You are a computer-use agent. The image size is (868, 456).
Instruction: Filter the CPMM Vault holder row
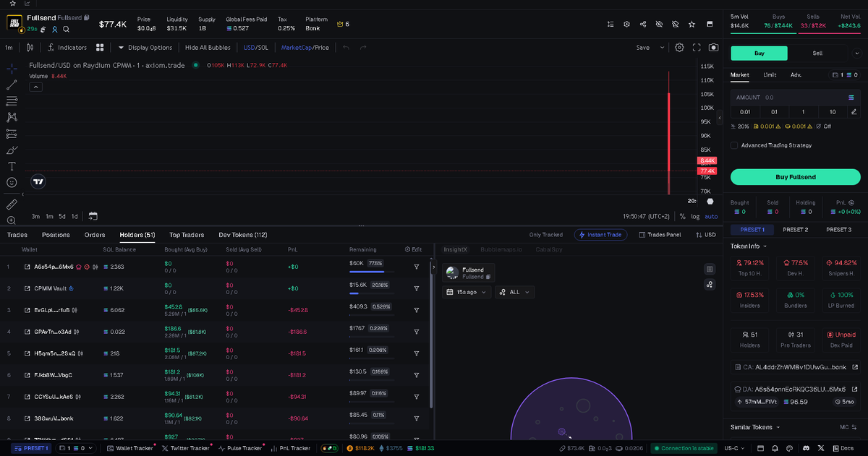coord(417,288)
